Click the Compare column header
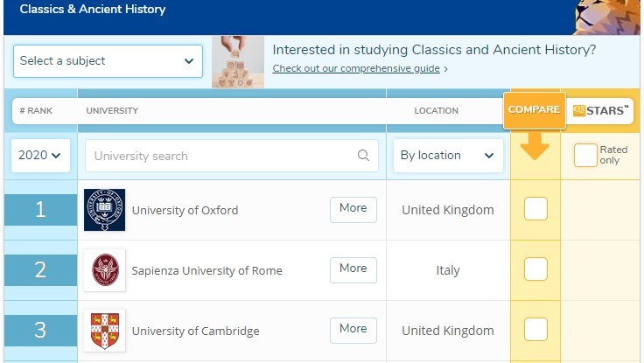This screenshot has height=363, width=644. pyautogui.click(x=534, y=110)
